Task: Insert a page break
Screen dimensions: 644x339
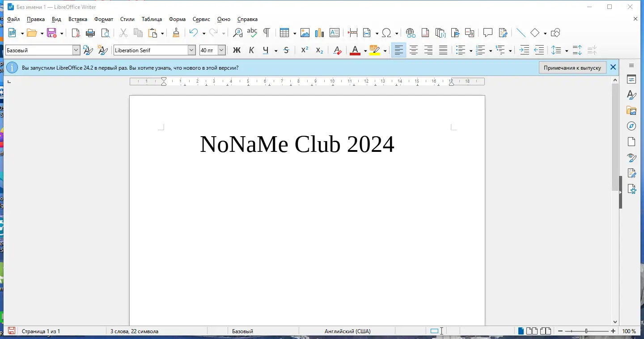Action: [352, 33]
